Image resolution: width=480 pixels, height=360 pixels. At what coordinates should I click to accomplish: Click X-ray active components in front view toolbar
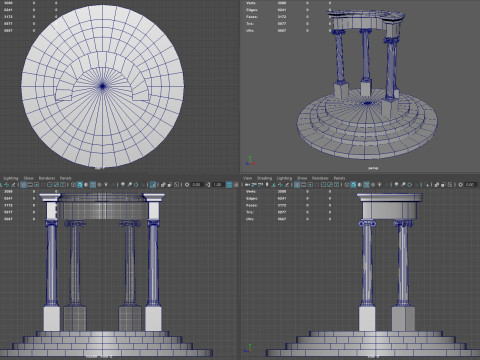point(170,185)
